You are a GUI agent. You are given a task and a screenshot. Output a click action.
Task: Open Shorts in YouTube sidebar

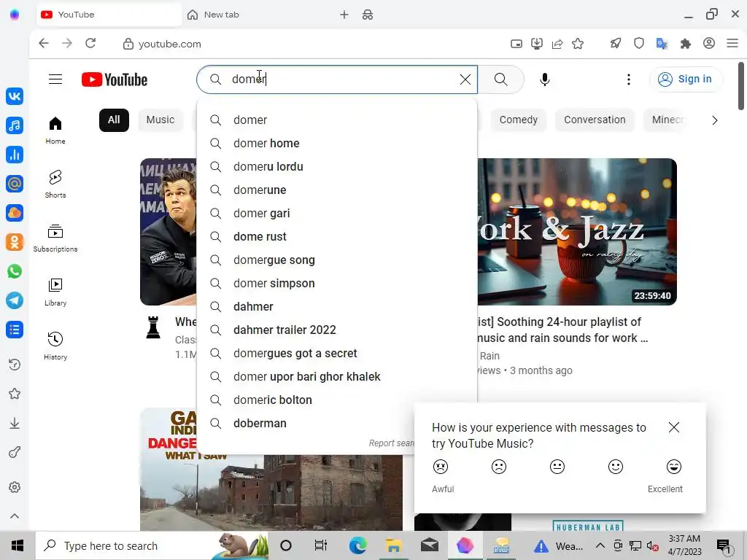coord(55,184)
